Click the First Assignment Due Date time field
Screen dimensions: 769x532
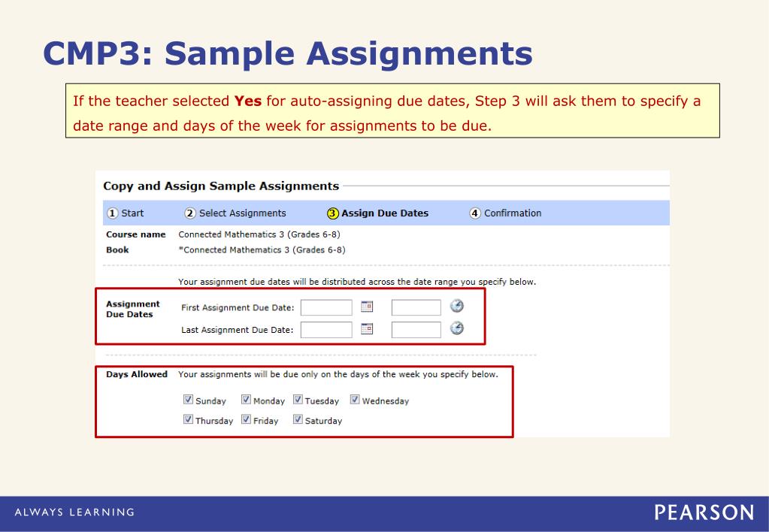(x=416, y=307)
